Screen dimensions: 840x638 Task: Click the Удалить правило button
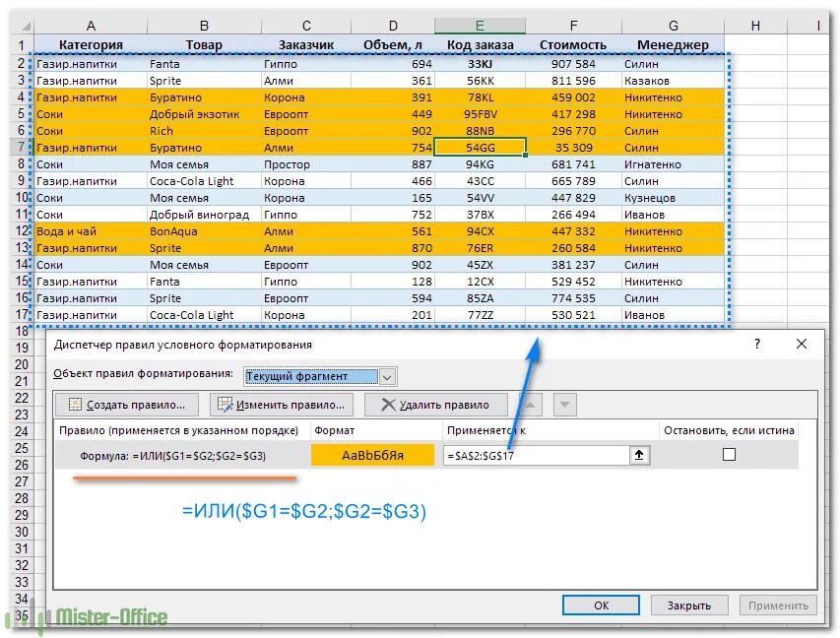pyautogui.click(x=435, y=405)
